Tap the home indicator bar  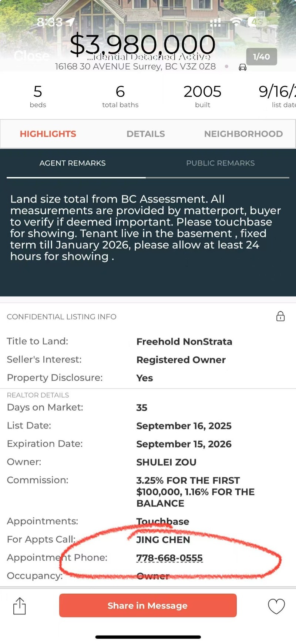148,637
